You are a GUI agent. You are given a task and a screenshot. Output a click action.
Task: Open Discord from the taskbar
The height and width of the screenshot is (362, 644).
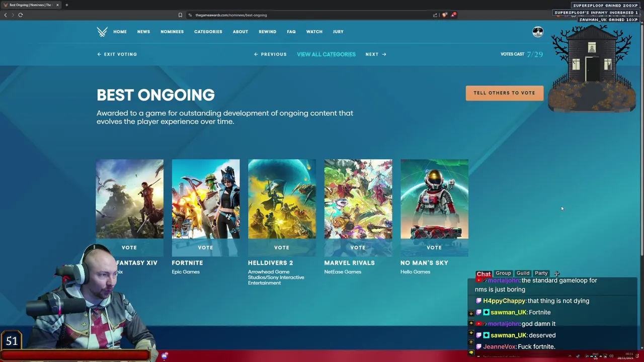point(165,356)
